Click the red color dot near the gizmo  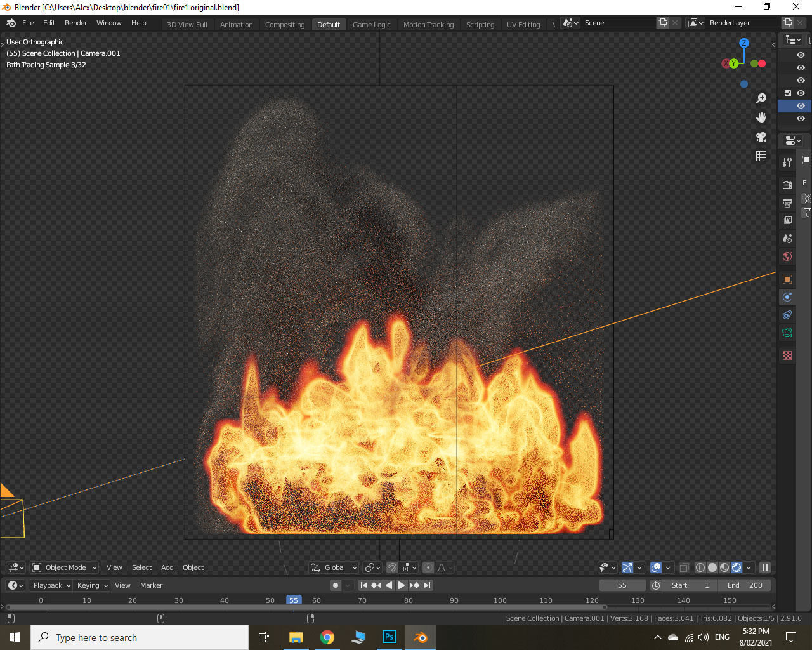[761, 63]
